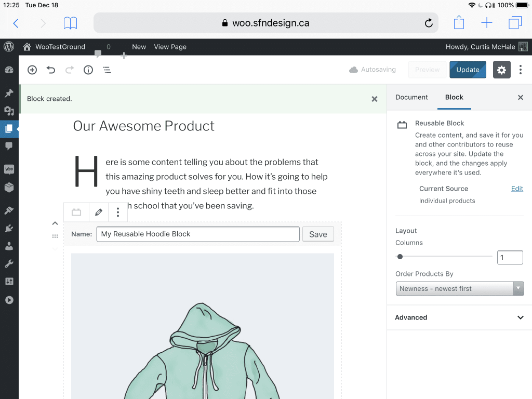Open WooCommerce in the admin sidebar
This screenshot has height=399, width=532.
coord(9,169)
